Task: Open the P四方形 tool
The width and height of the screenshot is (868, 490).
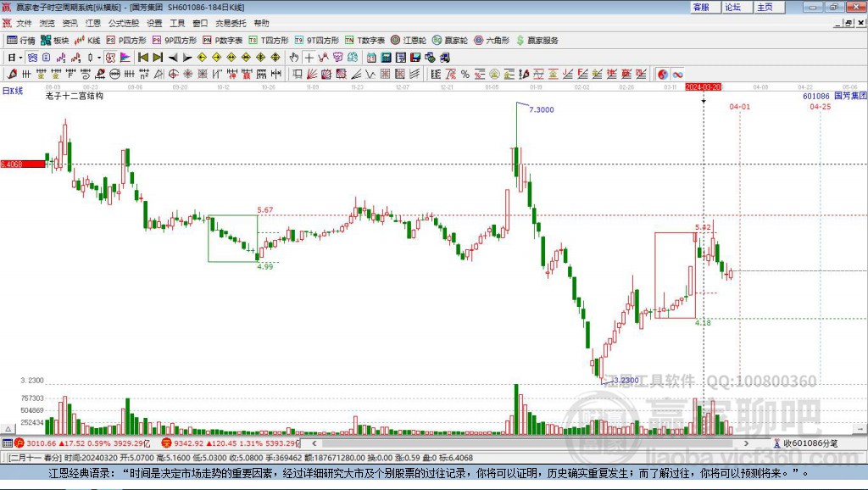Action: [x=126, y=41]
